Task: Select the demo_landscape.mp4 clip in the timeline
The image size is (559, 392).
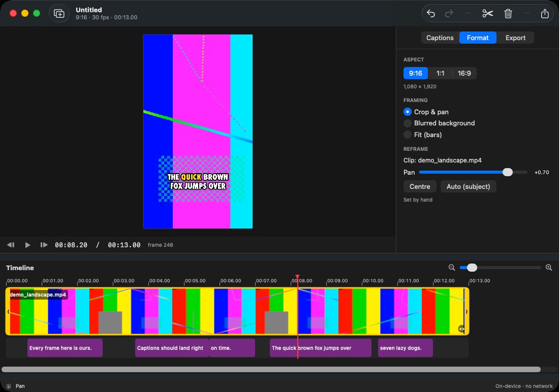Action: pyautogui.click(x=237, y=311)
